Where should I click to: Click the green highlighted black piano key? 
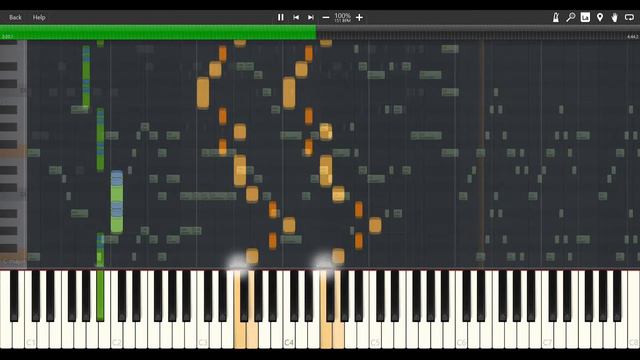click(x=100, y=295)
